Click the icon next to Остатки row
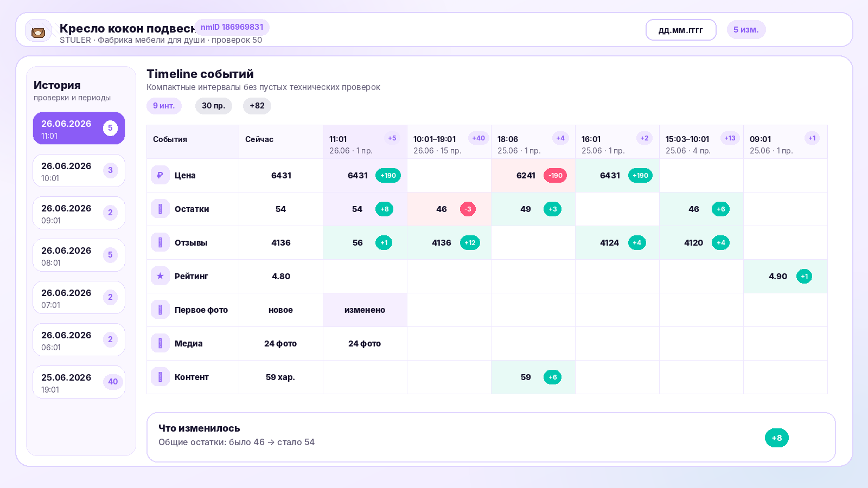 160,209
